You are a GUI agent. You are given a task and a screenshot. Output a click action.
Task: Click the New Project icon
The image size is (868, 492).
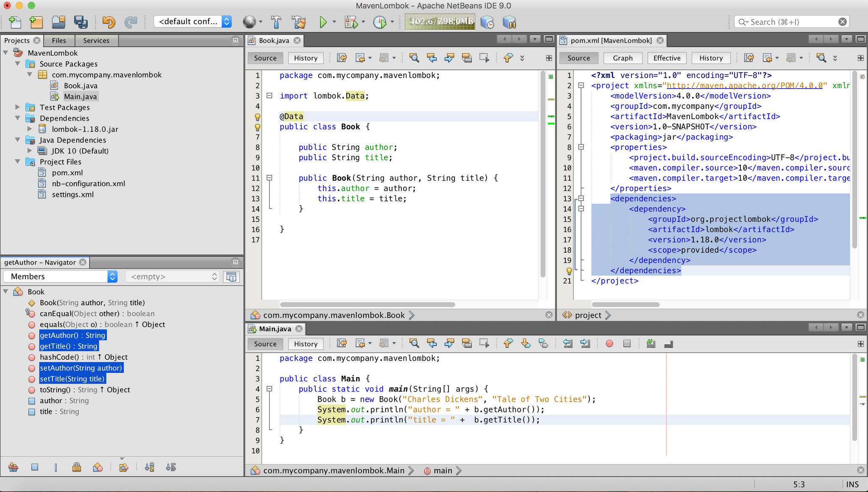click(36, 22)
